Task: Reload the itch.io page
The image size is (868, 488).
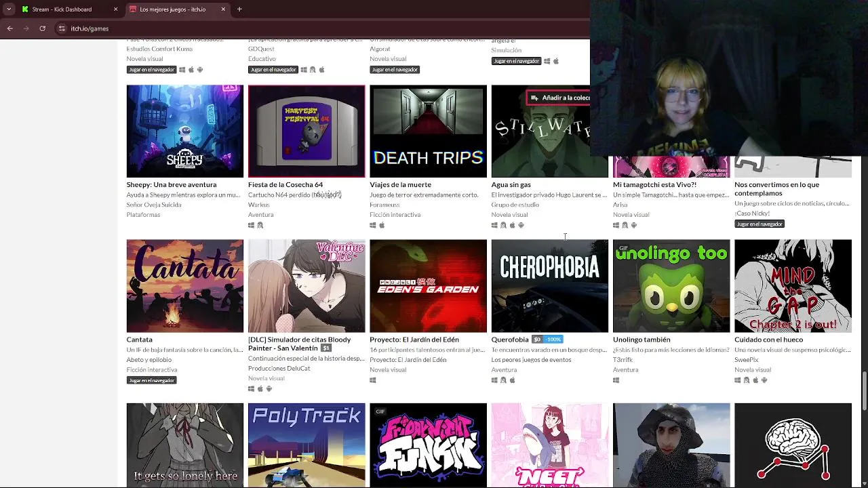Action: point(43,28)
